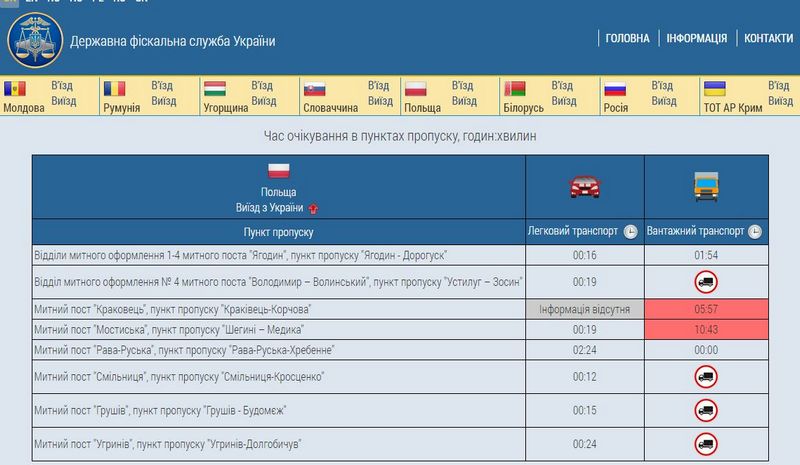Click the no-trucks sign in the Угринів-Долгобичув row
This screenshot has width=800, height=465.
[705, 443]
